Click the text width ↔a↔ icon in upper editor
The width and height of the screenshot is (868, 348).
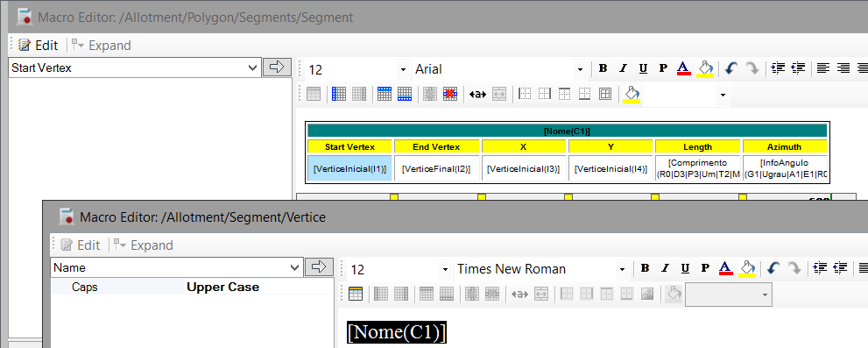pos(477,94)
